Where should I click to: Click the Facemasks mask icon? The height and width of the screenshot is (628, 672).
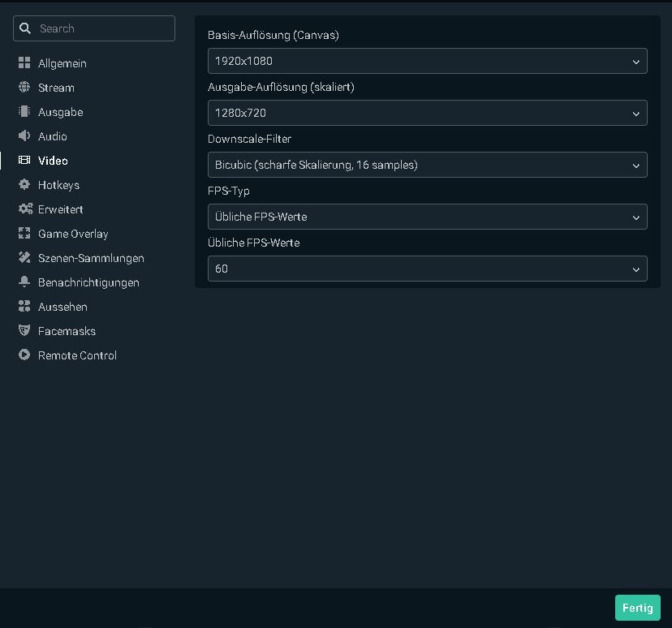point(24,331)
